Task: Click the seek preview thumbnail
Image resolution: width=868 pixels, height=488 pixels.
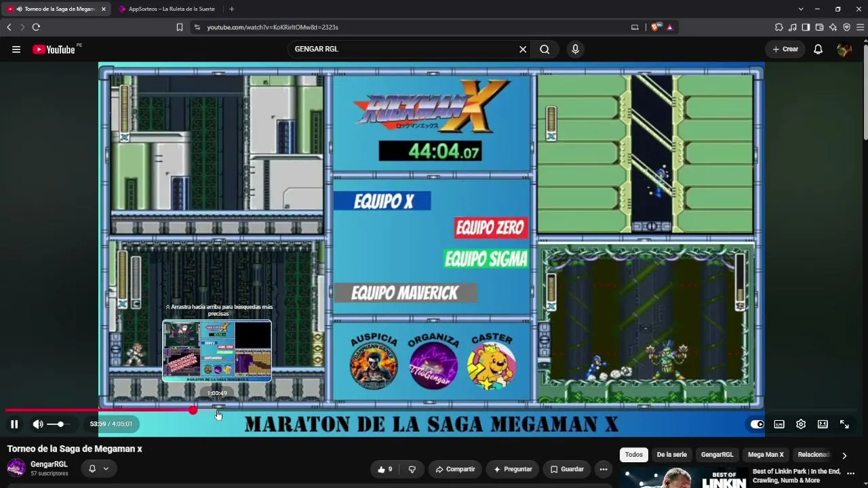Action: tap(217, 351)
